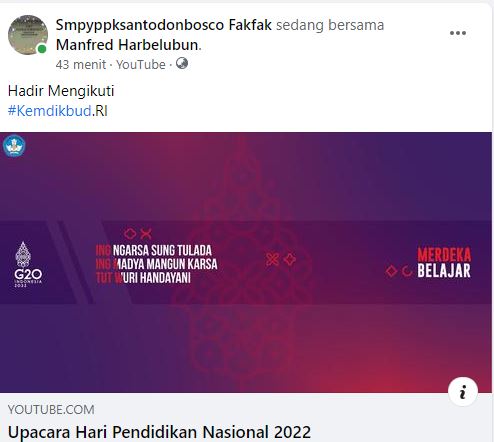Screen dimensions: 494x442
Task: Click red diamond ornament beside Merdeka Belajar
Action: 391,271
